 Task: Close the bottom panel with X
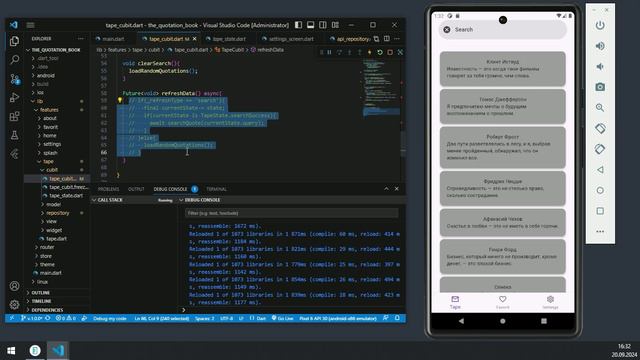click(x=397, y=189)
